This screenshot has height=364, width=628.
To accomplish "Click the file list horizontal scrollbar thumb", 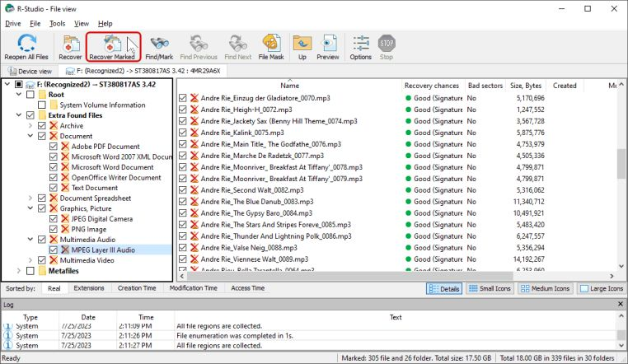I will coord(350,276).
